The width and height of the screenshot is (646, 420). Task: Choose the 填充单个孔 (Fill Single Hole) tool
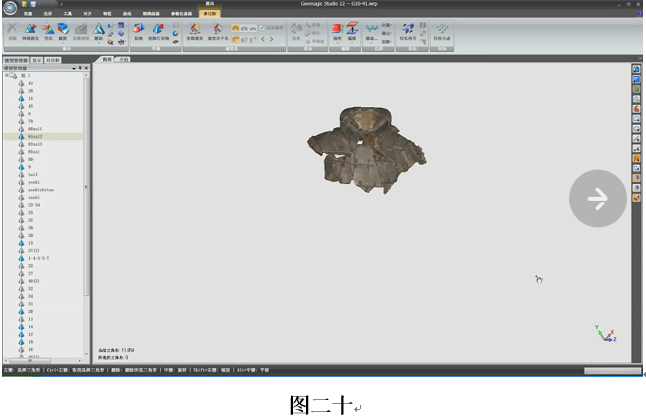point(218,30)
